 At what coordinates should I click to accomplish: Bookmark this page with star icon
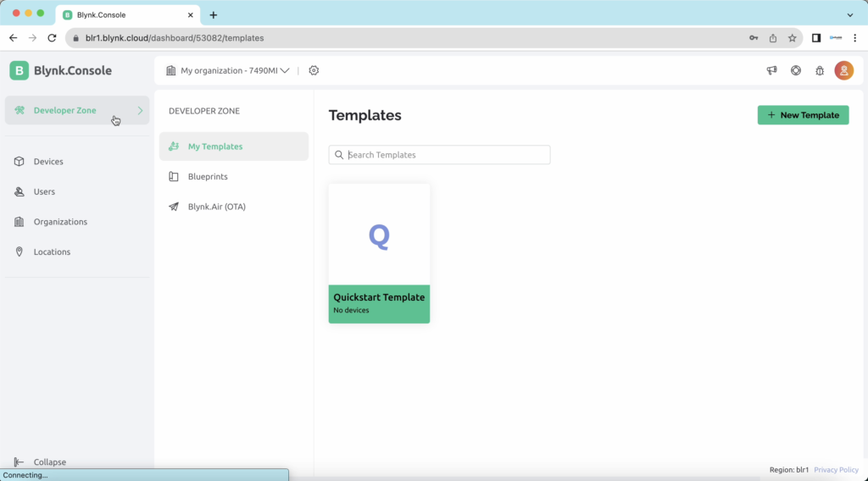pyautogui.click(x=793, y=38)
